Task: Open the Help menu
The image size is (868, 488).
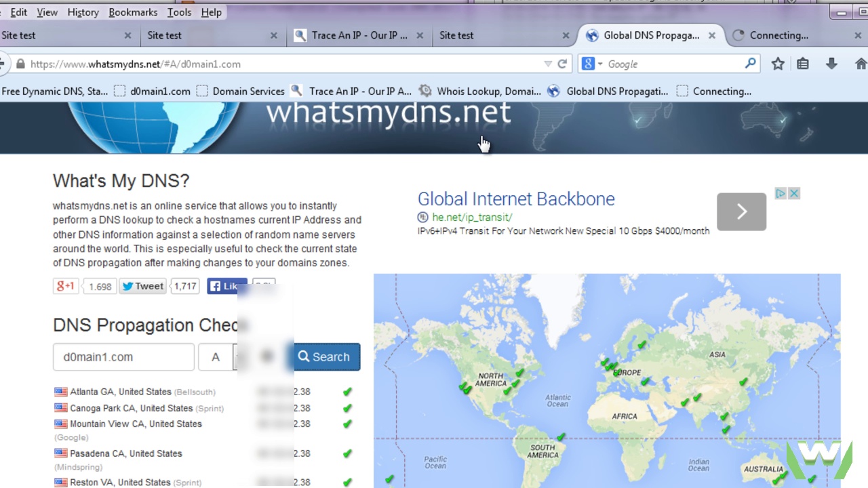Action: pyautogui.click(x=212, y=12)
